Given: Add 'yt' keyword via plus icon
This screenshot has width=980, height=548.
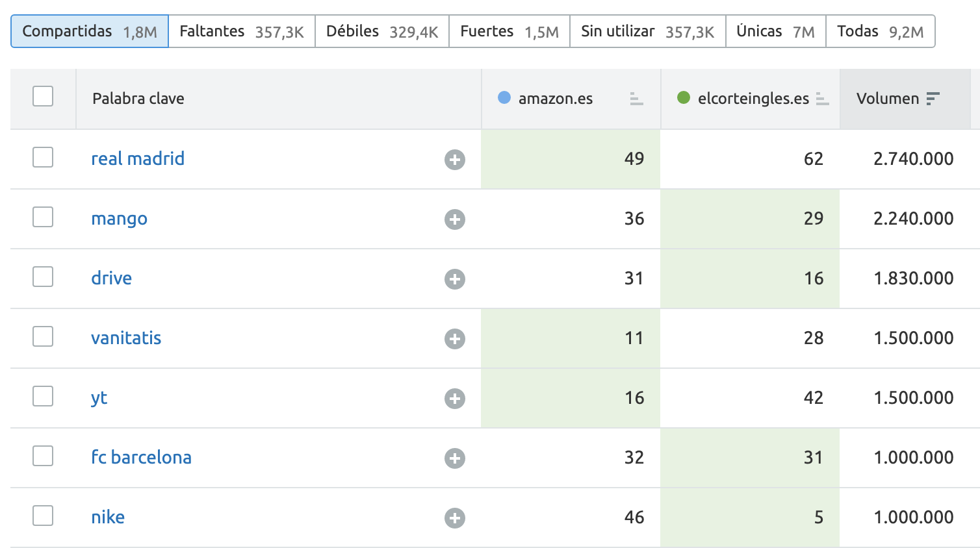Looking at the screenshot, I should pos(455,399).
